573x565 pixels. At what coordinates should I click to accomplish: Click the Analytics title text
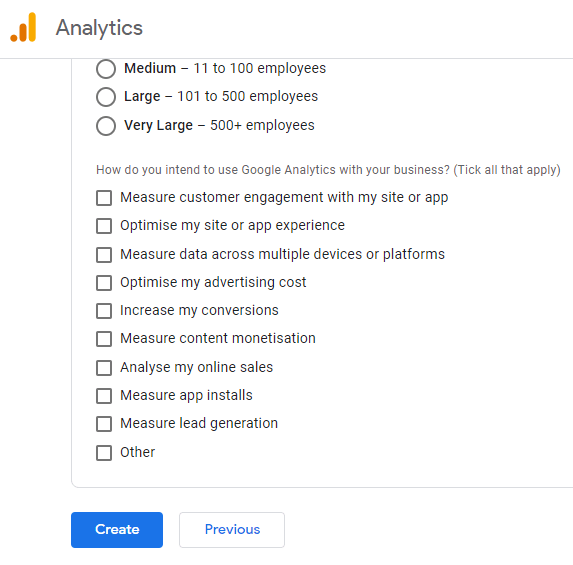99,28
